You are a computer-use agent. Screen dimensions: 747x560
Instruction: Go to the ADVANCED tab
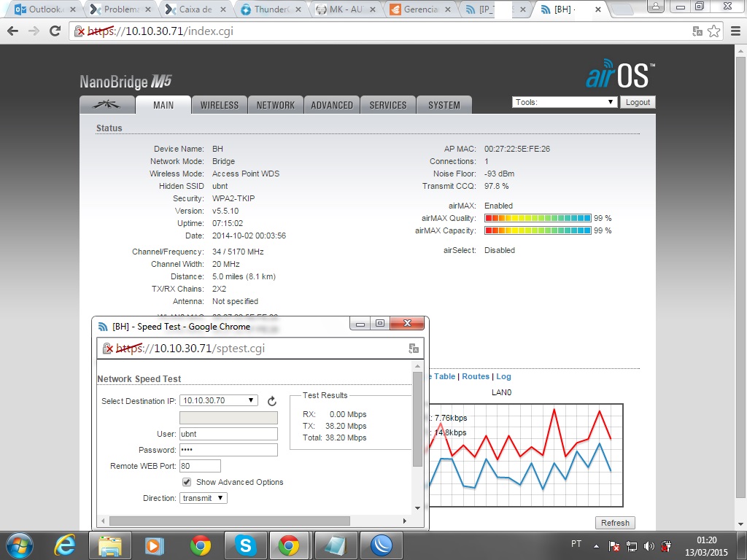(332, 105)
